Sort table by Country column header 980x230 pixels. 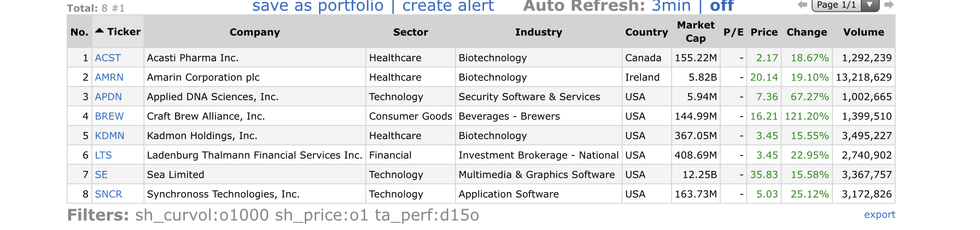[646, 32]
